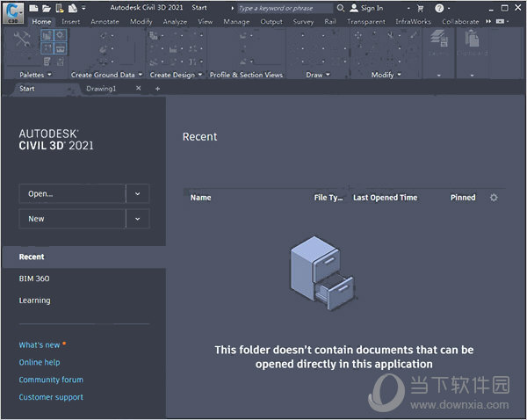Open the Customer support link
This screenshot has height=420, width=527.
(x=51, y=397)
